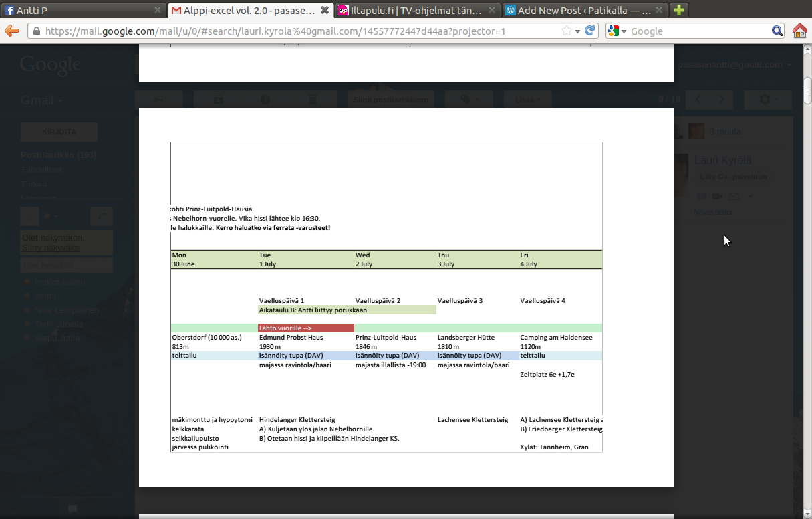Expand the Gmail product dropdown

(41, 100)
